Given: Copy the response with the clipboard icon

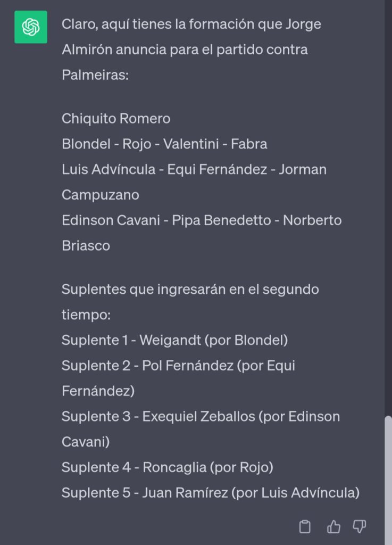Looking at the screenshot, I should 305,526.
